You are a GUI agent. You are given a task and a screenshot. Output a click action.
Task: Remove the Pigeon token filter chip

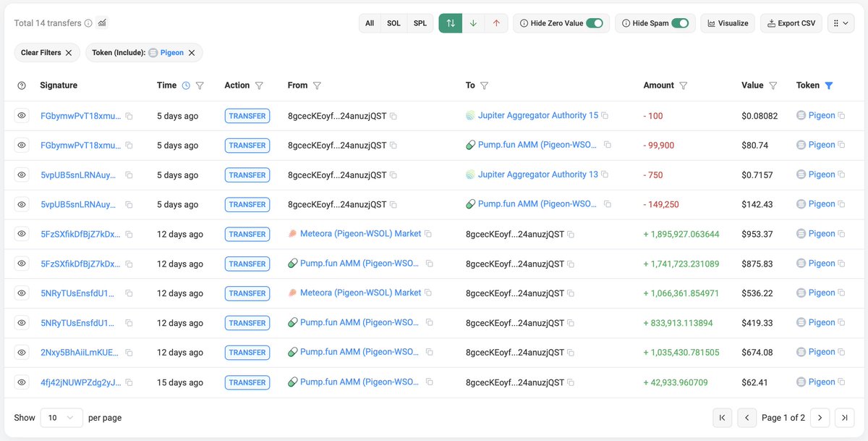192,53
